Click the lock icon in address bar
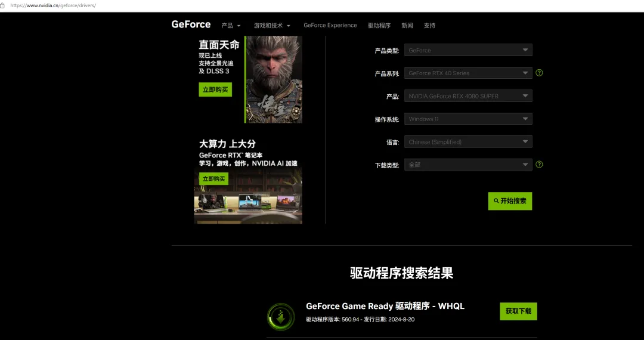Viewport: 644px width, 340px height. click(2, 6)
